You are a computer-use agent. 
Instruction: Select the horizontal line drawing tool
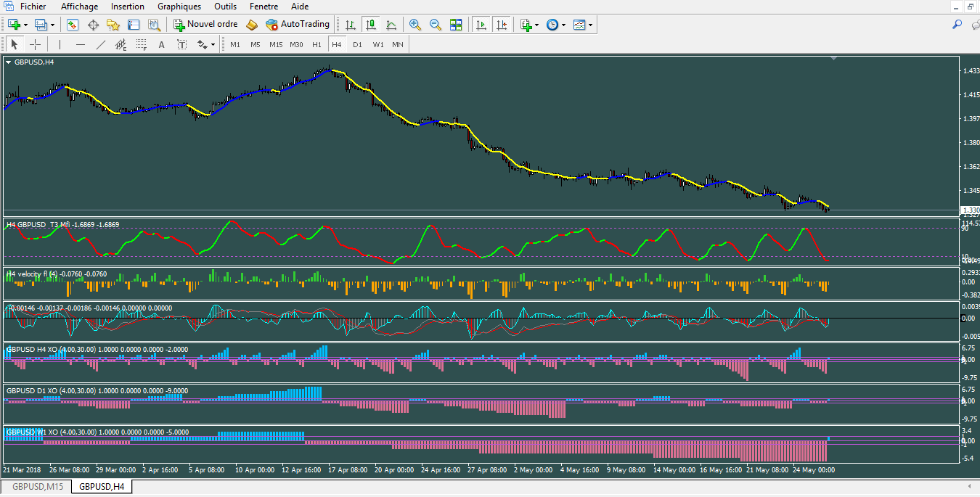(x=81, y=45)
